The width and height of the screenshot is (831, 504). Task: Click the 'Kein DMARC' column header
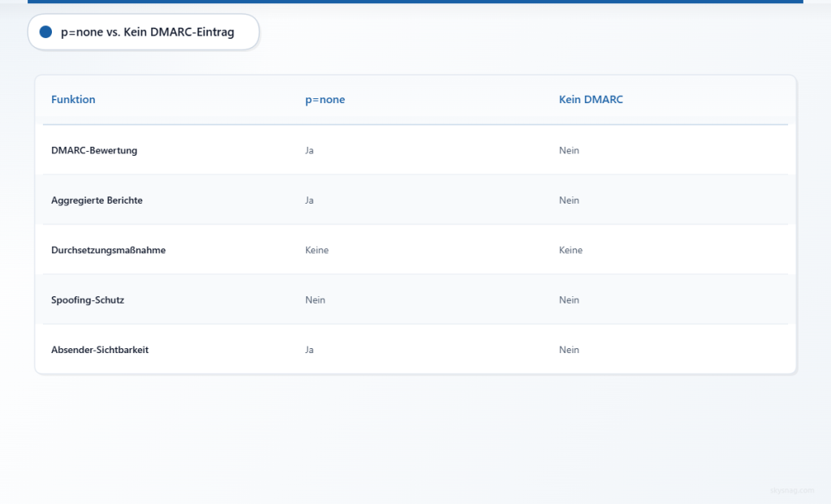591,100
